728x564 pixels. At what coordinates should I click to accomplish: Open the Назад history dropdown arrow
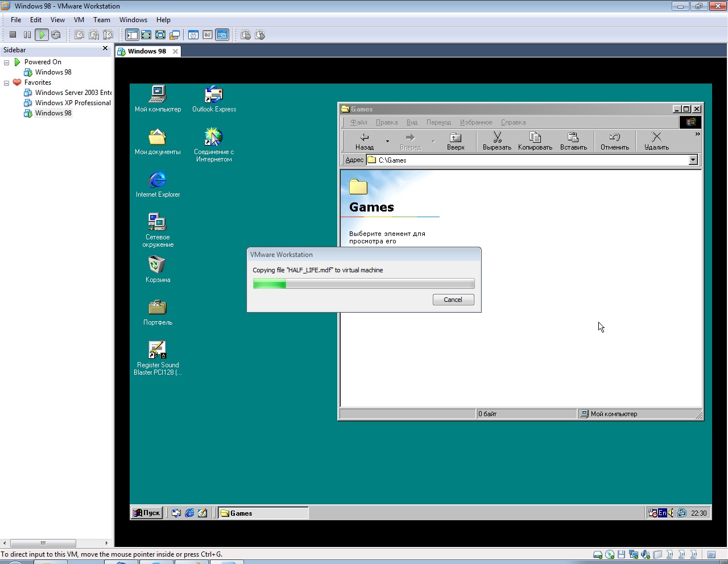pyautogui.click(x=387, y=141)
